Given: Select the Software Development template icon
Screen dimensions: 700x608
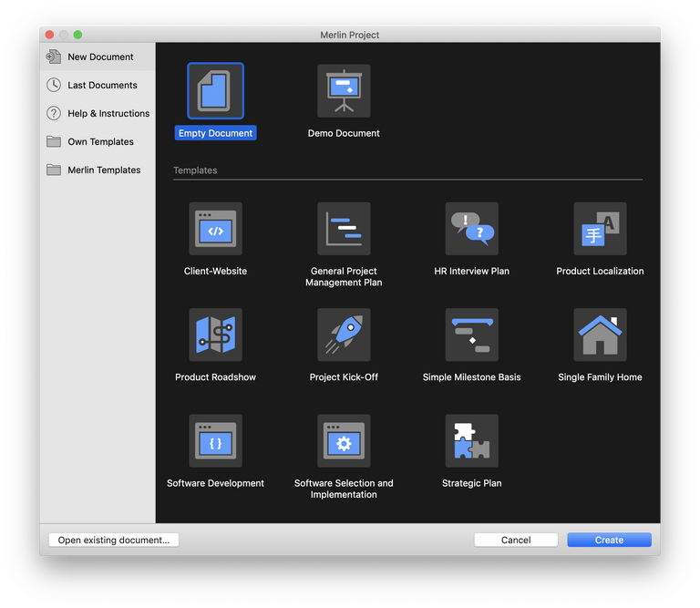Looking at the screenshot, I should click(216, 441).
